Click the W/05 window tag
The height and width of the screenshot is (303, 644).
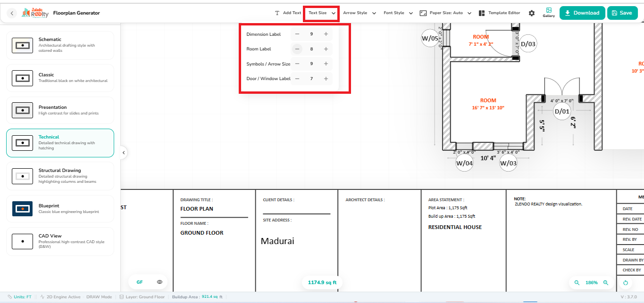tap(430, 39)
